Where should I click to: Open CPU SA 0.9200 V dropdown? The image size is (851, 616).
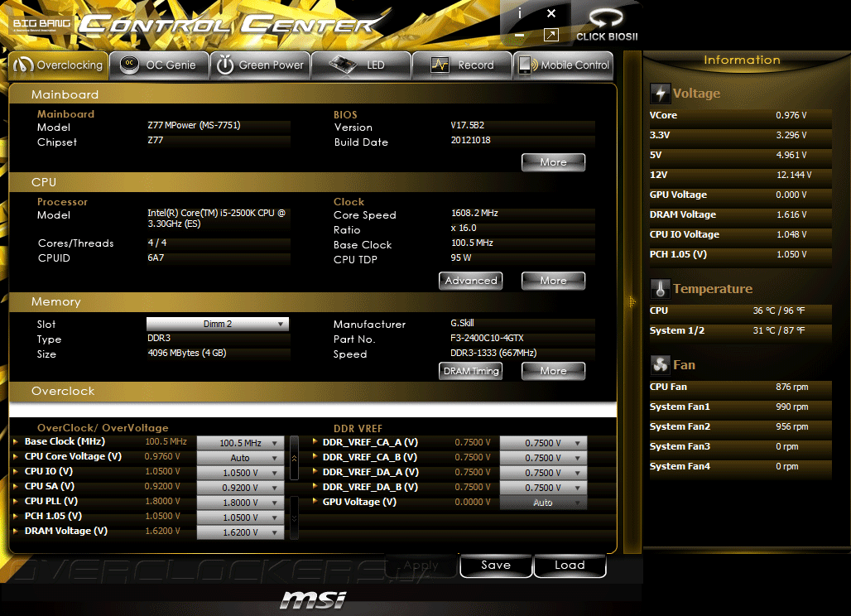(240, 488)
